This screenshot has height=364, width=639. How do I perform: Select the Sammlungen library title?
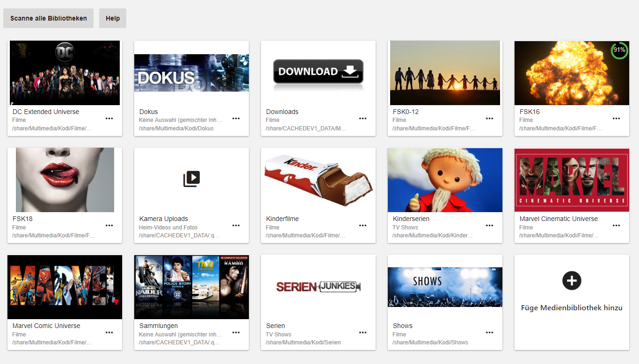159,326
